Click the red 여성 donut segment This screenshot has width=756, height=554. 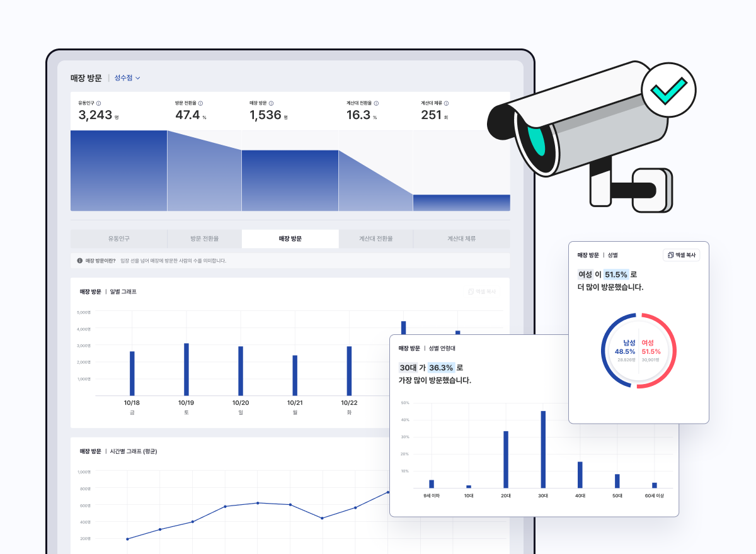click(x=673, y=350)
